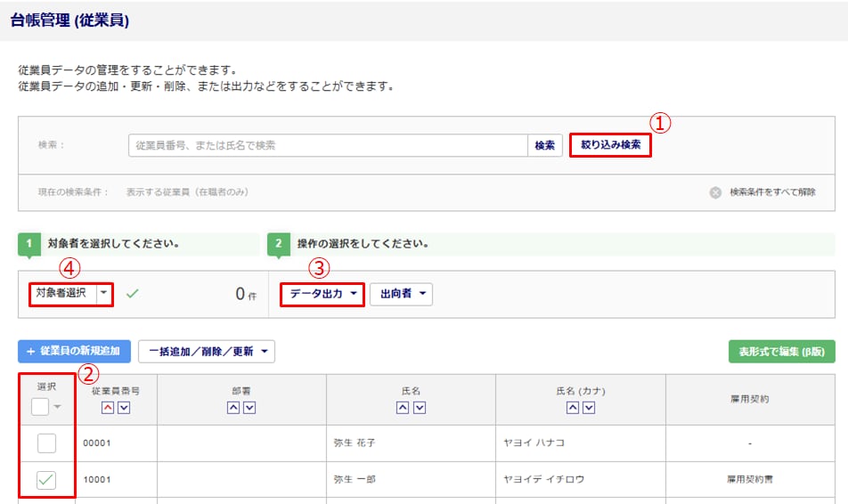Sort 氏名 (カナ) column descending
Image resolution: width=848 pixels, height=504 pixels.
(589, 407)
